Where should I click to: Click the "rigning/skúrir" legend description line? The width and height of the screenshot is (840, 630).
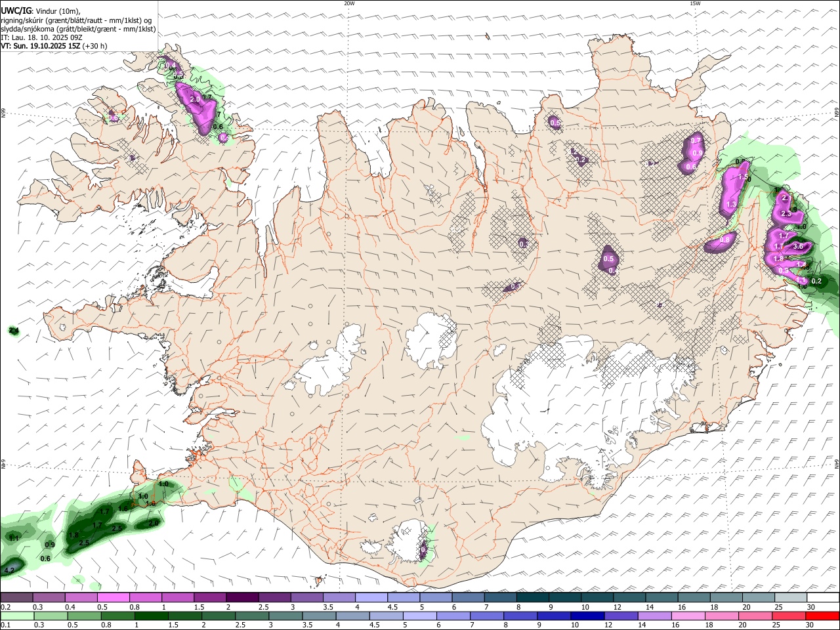tap(76, 20)
